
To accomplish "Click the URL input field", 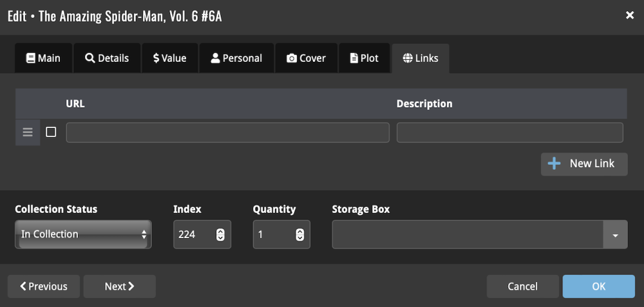I will point(227,133).
